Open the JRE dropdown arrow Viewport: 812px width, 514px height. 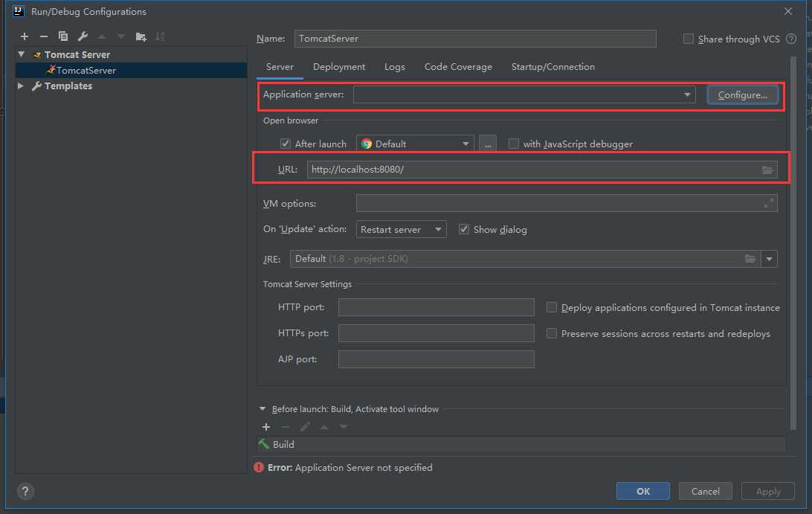pyautogui.click(x=769, y=259)
